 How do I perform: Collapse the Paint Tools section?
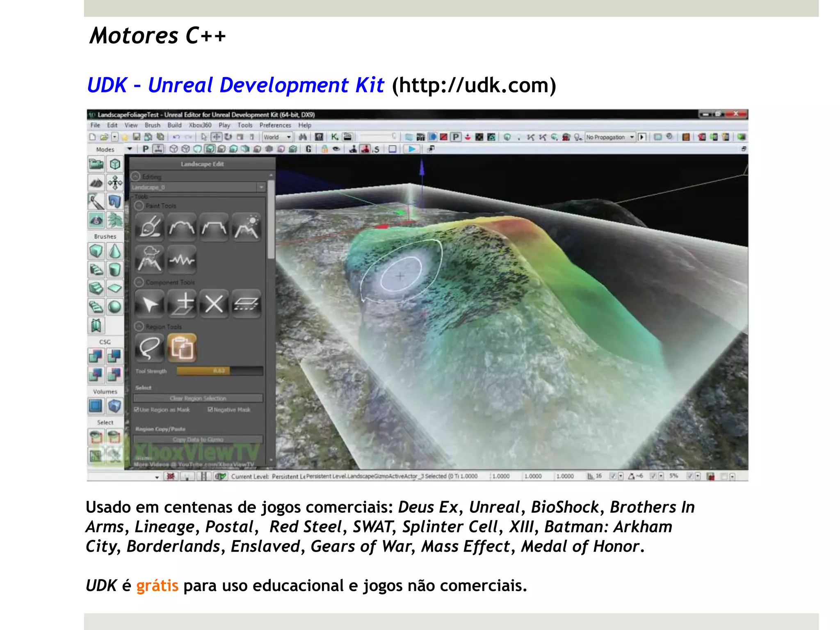click(139, 205)
